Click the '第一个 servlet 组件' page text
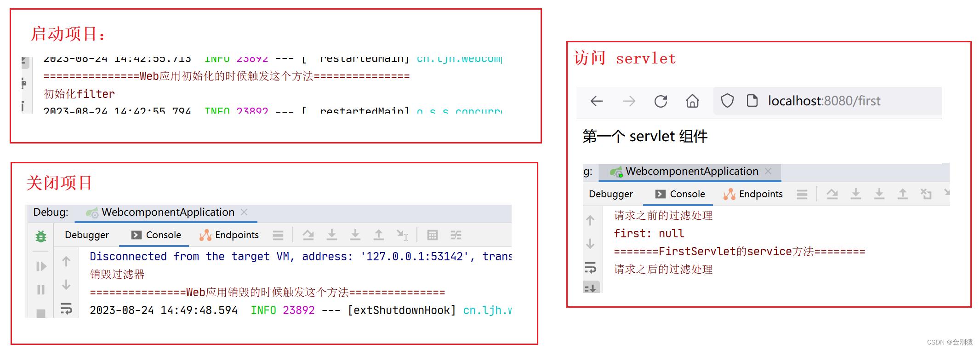The height and width of the screenshot is (350, 980). tap(644, 137)
